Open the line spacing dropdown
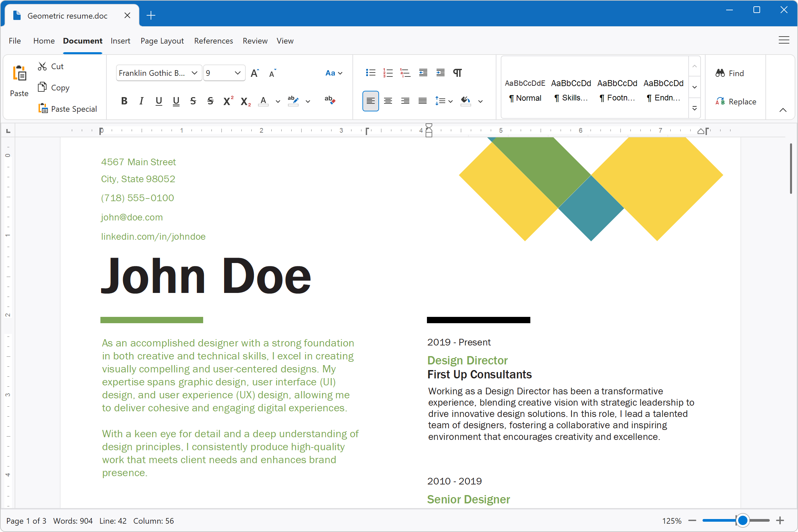The image size is (798, 532). click(x=444, y=101)
